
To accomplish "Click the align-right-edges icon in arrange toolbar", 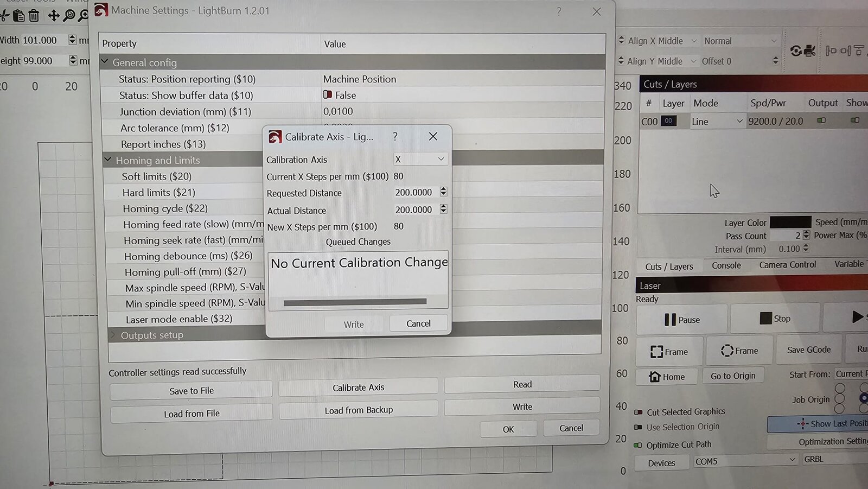I will 845,50.
